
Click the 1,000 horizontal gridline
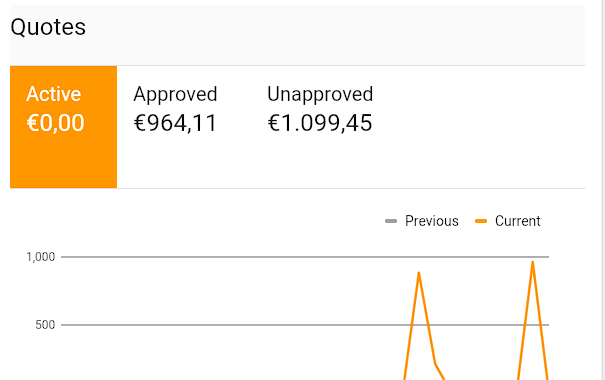click(305, 257)
